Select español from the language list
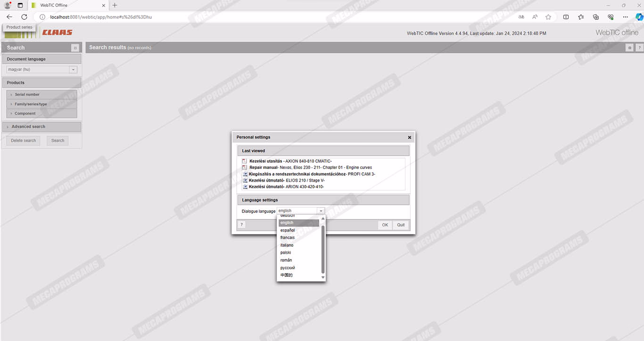This screenshot has width=644, height=341. tap(288, 230)
